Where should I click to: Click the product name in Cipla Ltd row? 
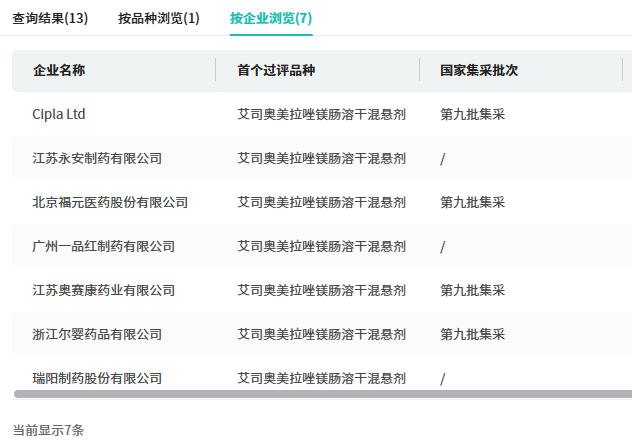(322, 114)
